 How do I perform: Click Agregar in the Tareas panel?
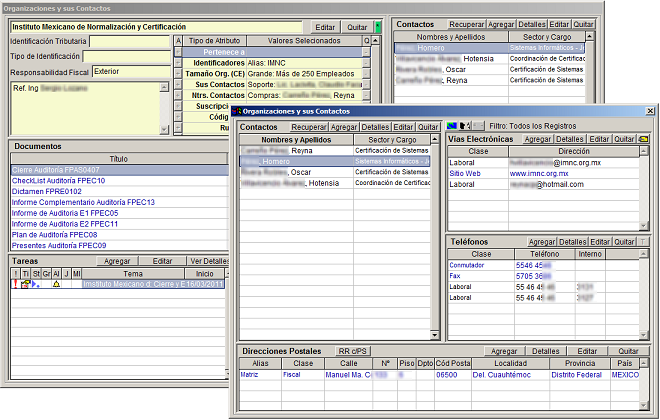tap(117, 260)
